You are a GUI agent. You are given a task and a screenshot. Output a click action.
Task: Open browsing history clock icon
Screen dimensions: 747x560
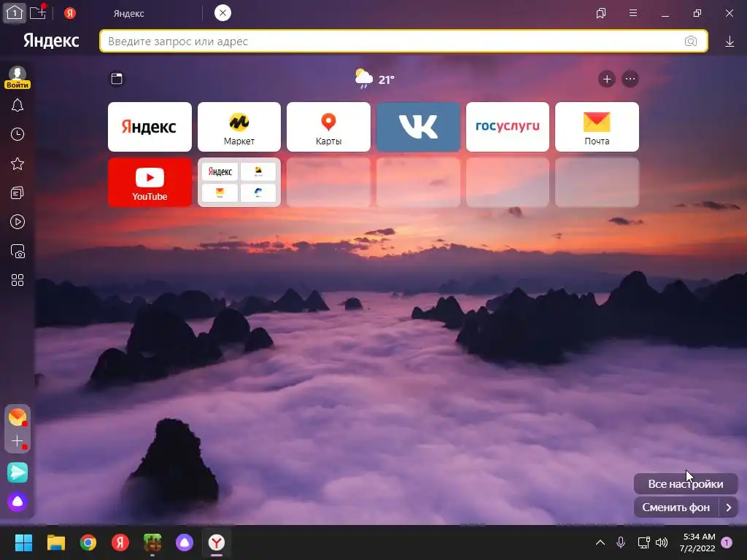coord(18,134)
